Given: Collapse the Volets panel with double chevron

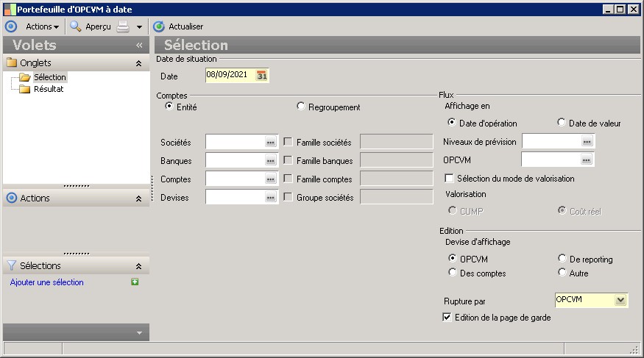Looking at the screenshot, I should point(139,45).
